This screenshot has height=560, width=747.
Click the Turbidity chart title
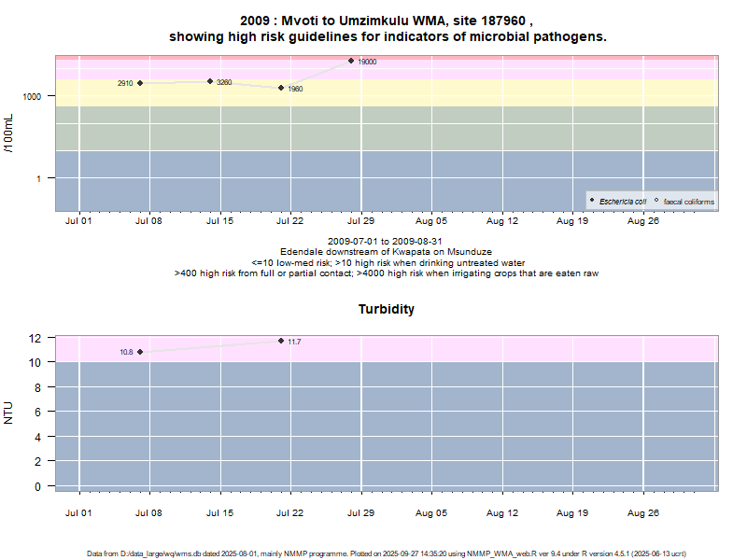click(x=386, y=309)
